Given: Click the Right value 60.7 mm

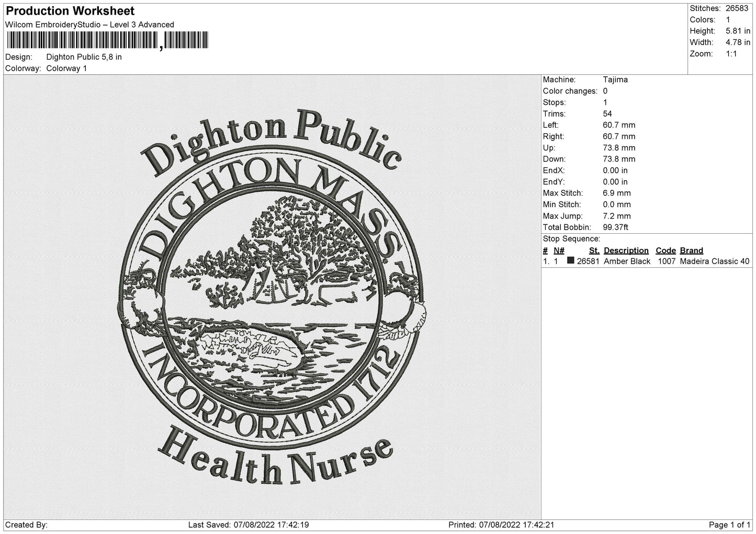Looking at the screenshot, I should tap(619, 137).
